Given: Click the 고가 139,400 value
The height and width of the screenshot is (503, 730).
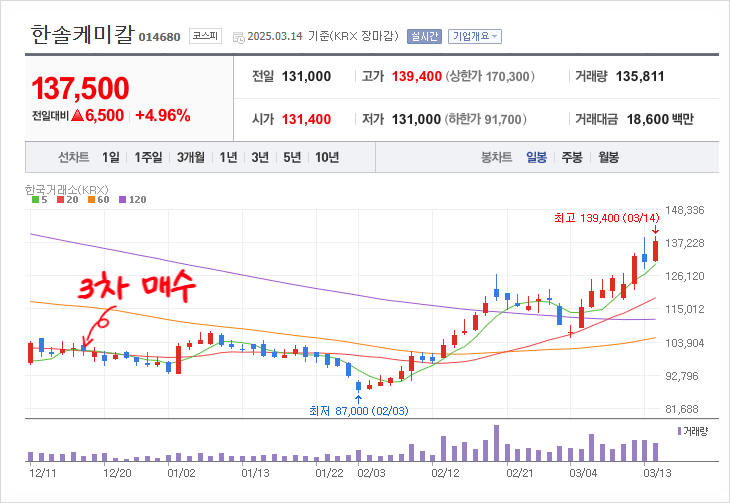Looking at the screenshot, I should (x=416, y=76).
